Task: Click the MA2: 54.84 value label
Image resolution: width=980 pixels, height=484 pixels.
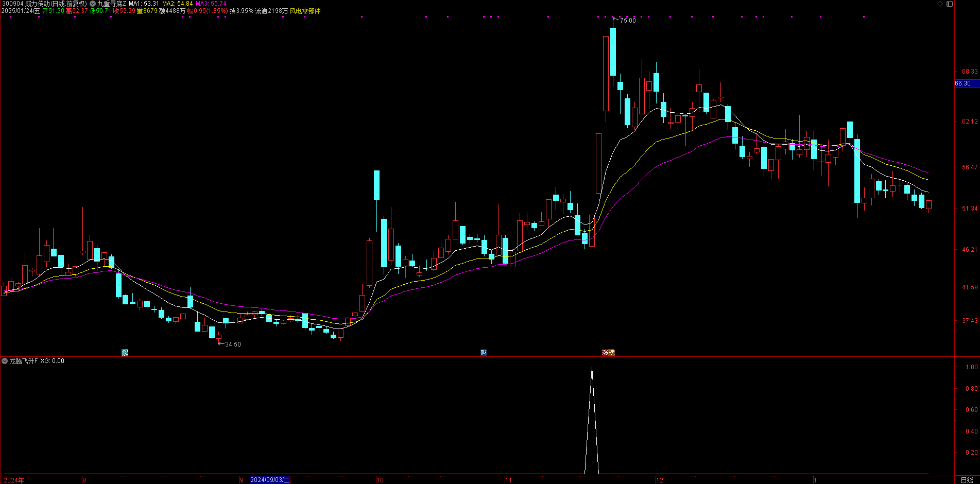Action: point(177,4)
